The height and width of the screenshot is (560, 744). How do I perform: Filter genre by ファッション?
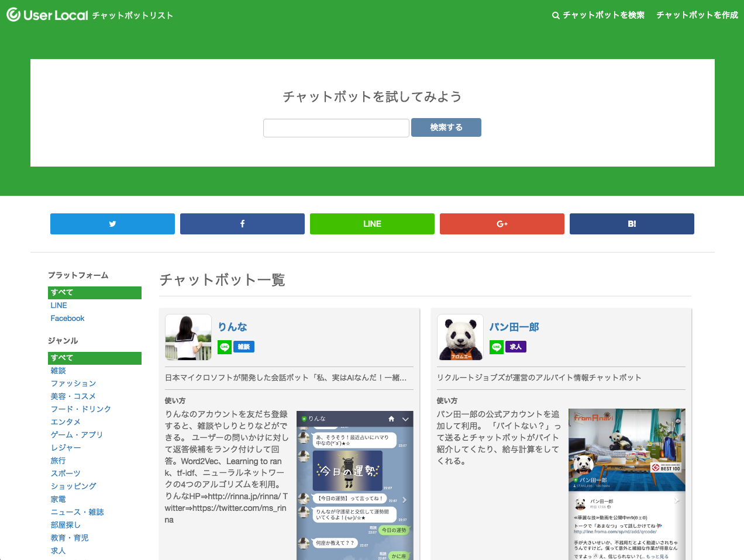tap(73, 383)
